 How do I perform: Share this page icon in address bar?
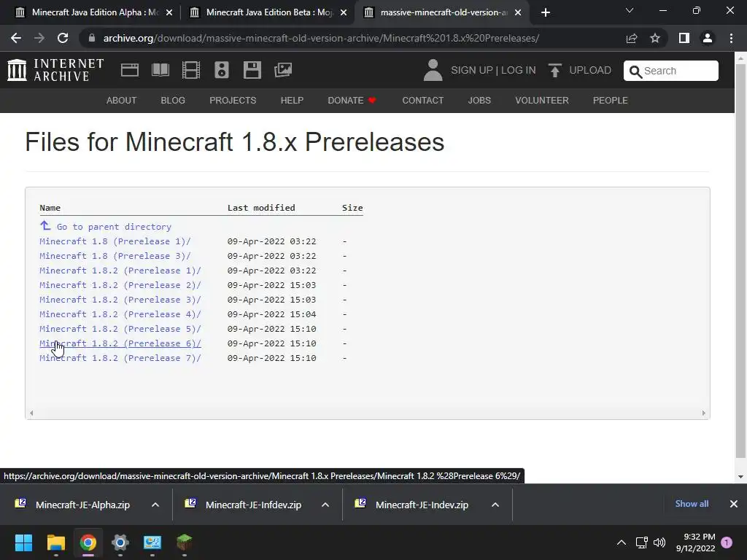[632, 38]
